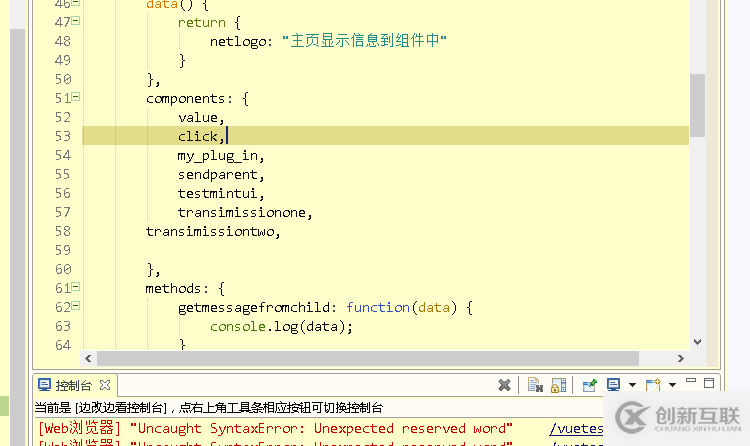Select the 控制台 console tab
The width and height of the screenshot is (750, 446).
[x=71, y=385]
